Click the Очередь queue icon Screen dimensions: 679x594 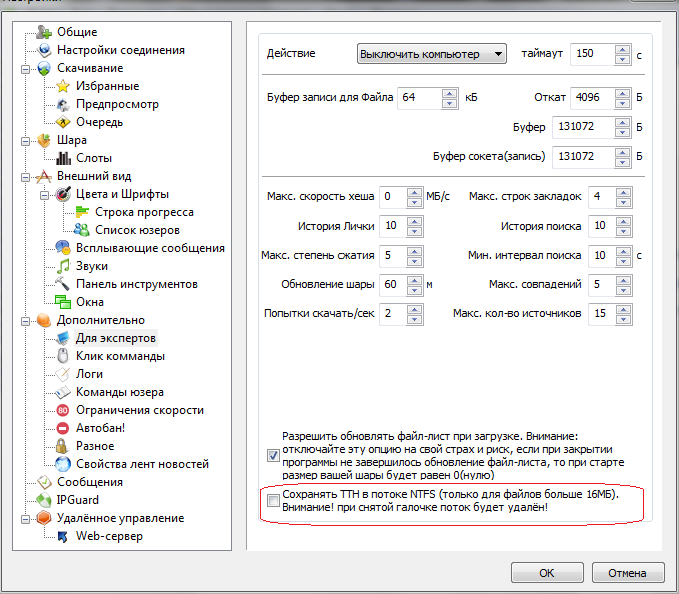point(63,122)
